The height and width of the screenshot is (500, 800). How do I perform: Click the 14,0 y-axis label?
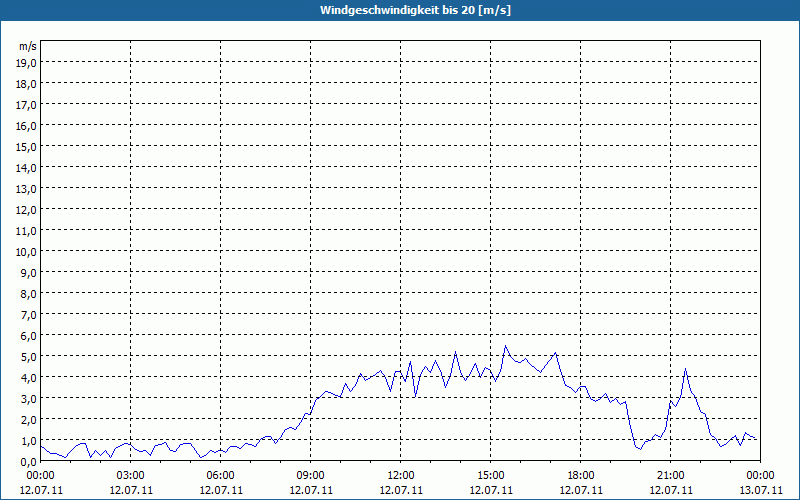click(27, 168)
